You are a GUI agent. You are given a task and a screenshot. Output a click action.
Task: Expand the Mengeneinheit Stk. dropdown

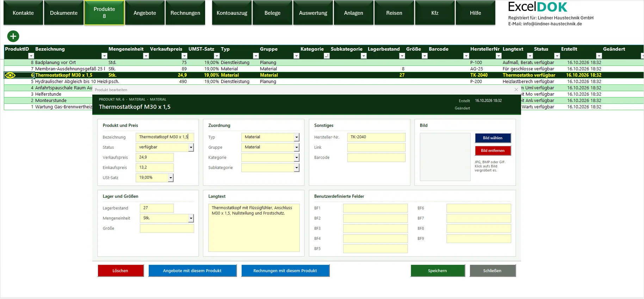click(191, 218)
